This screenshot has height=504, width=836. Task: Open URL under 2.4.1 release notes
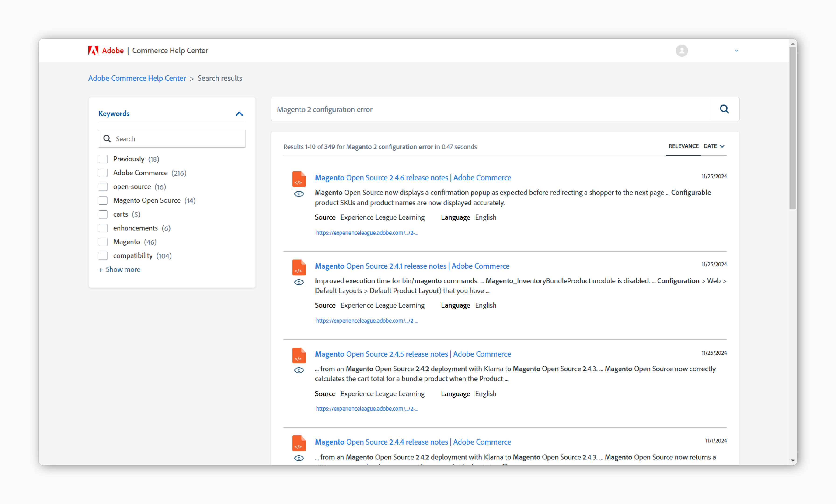(x=367, y=321)
